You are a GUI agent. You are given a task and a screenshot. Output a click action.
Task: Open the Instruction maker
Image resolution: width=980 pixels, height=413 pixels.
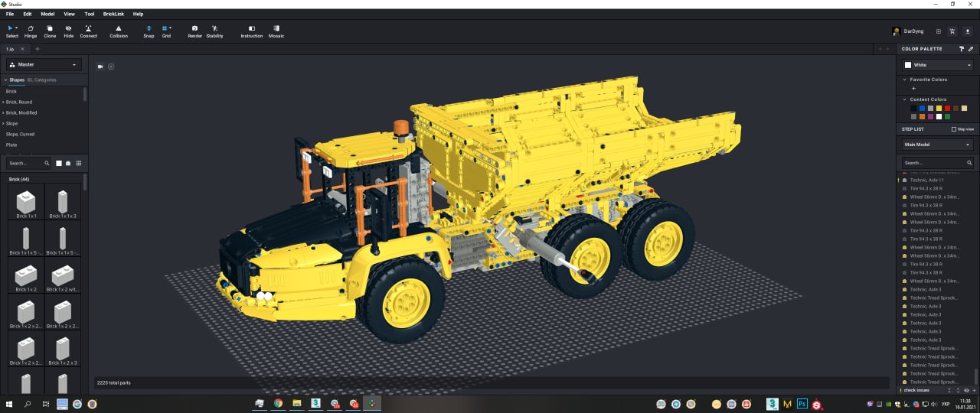pyautogui.click(x=252, y=31)
